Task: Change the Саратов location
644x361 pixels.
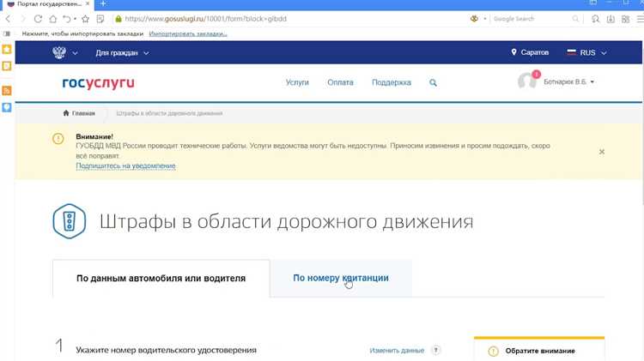Action: point(530,52)
